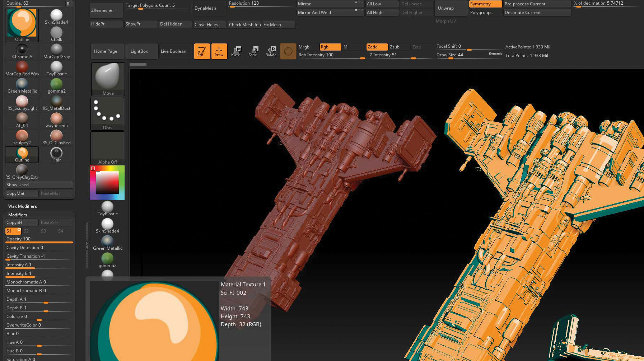Pick the gomma2 material in material palette
Viewport: 644px width, 361px height.
[56, 86]
